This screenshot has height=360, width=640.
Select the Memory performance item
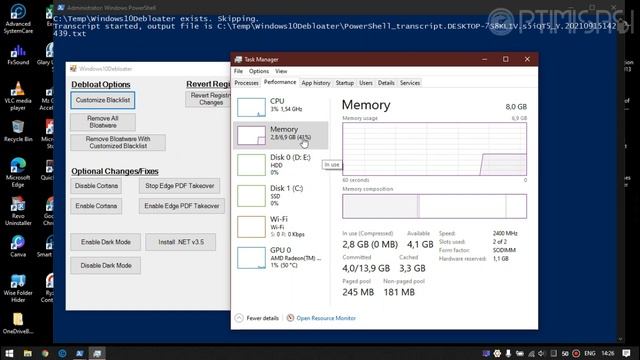(x=281, y=135)
